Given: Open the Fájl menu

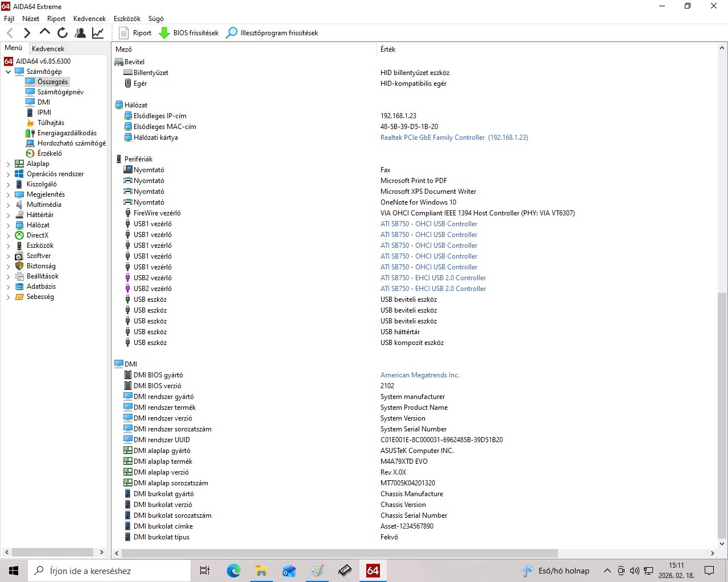Looking at the screenshot, I should [x=9, y=19].
